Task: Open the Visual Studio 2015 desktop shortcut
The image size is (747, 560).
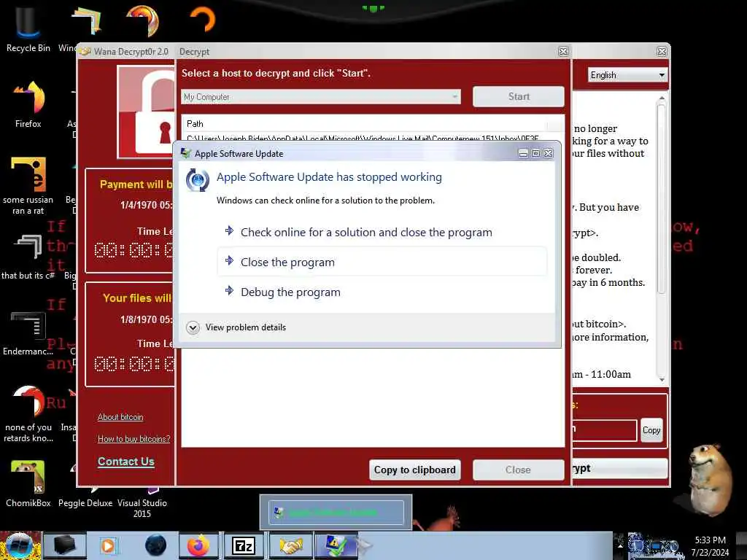Action: (142, 503)
